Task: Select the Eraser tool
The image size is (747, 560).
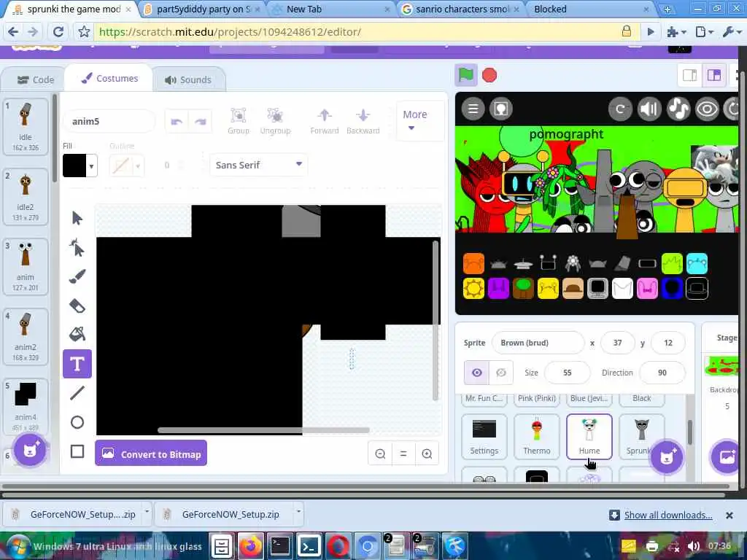Action: [77, 306]
